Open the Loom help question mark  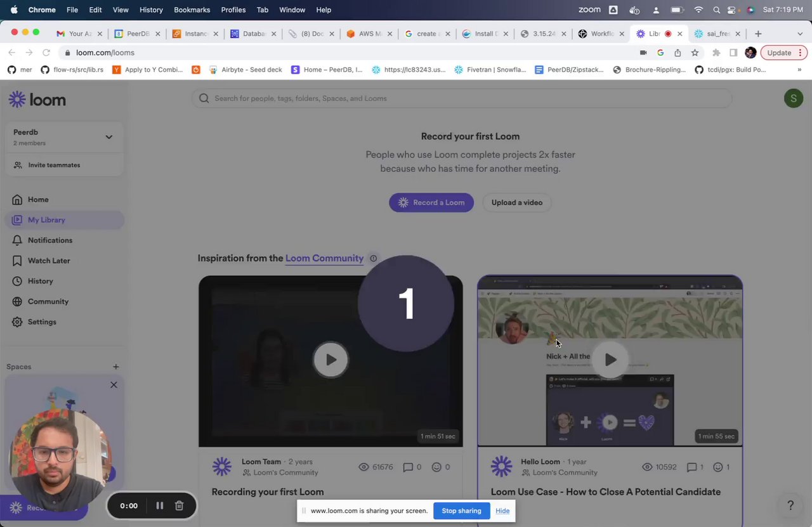[790, 505]
